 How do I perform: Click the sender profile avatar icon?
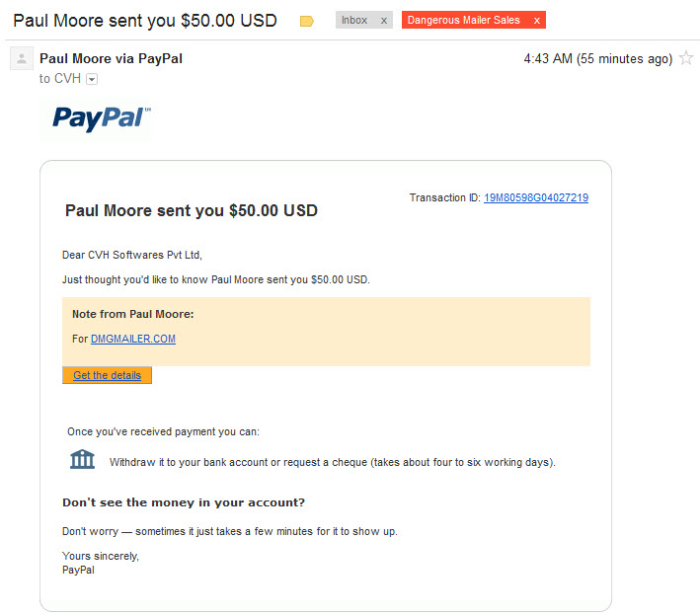click(x=22, y=58)
